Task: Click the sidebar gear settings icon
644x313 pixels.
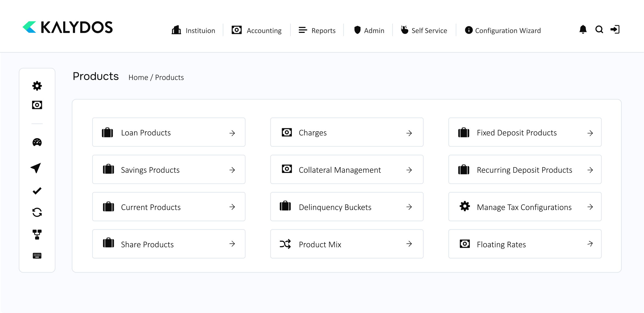Action: (37, 86)
